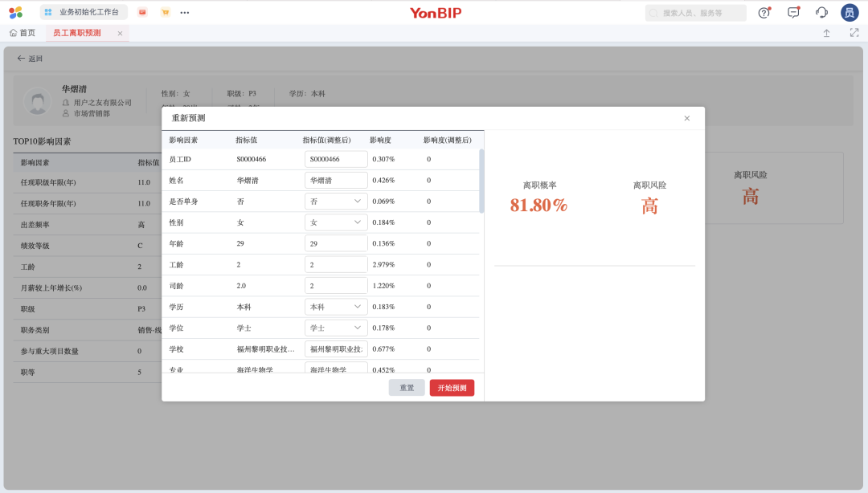The width and height of the screenshot is (868, 493).
Task: Open the three-dot more menu
Action: 185,12
